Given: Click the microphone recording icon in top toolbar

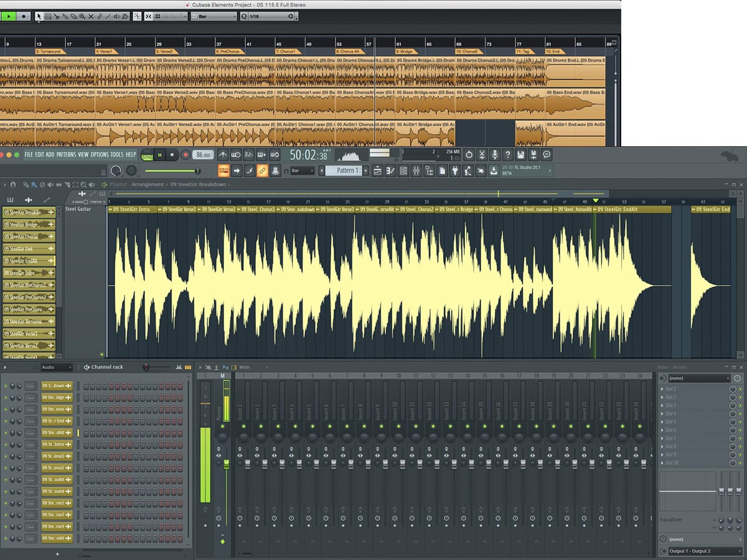Looking at the screenshot, I should pos(495,155).
